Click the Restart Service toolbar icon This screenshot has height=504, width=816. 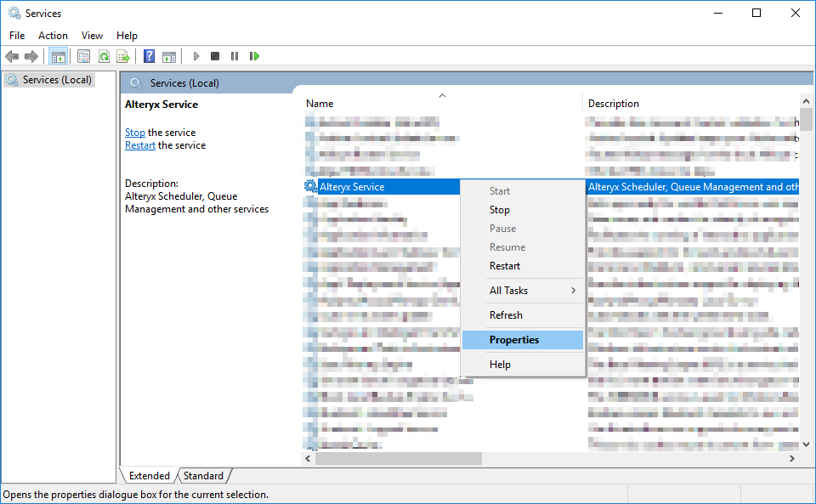coord(254,56)
